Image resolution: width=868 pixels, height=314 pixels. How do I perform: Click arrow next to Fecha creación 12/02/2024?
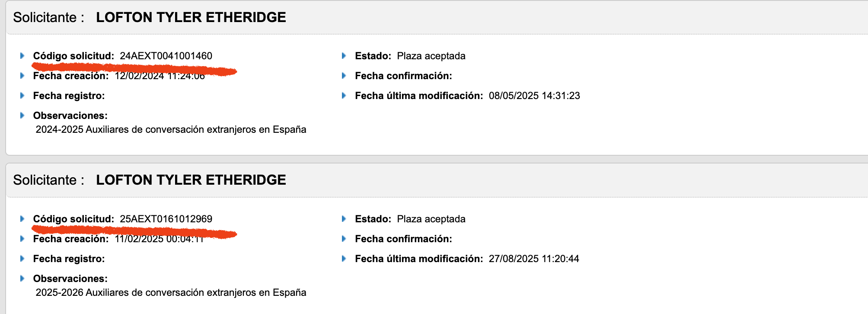22,76
